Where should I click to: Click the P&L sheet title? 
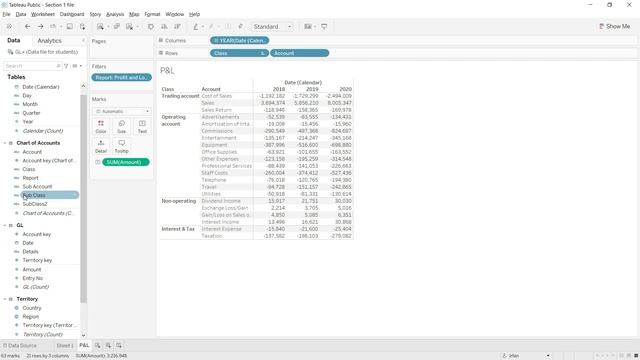(167, 71)
